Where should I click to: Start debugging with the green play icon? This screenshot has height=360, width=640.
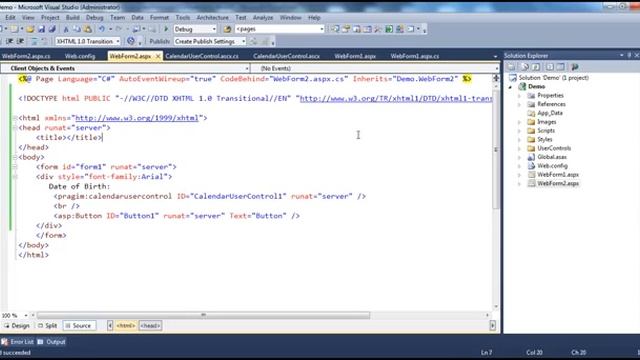coord(166,29)
